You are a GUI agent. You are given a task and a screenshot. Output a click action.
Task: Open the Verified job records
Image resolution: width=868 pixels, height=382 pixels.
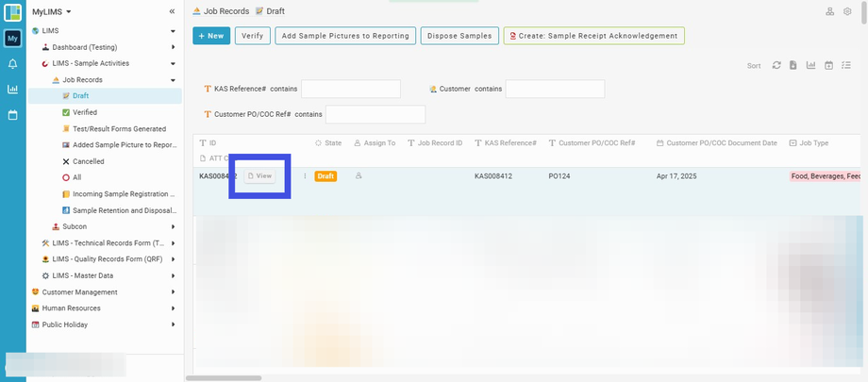click(x=105, y=112)
